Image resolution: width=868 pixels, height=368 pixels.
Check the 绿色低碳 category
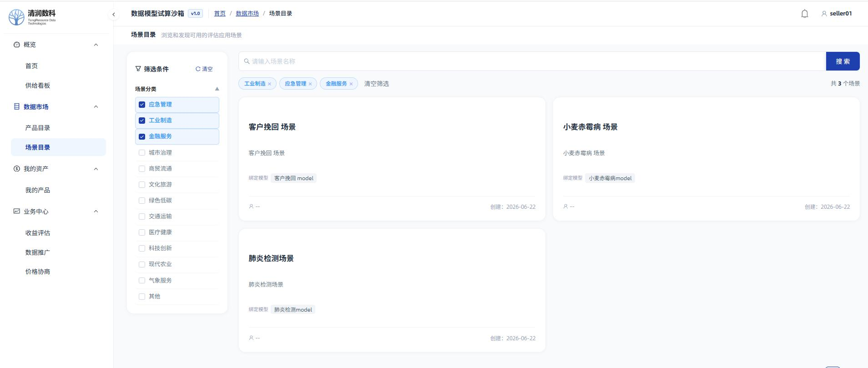point(142,201)
